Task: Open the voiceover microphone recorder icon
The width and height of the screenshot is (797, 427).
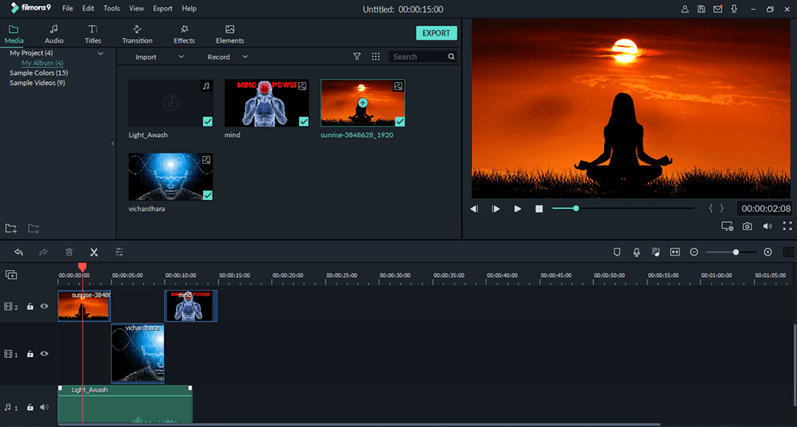Action: click(x=635, y=252)
